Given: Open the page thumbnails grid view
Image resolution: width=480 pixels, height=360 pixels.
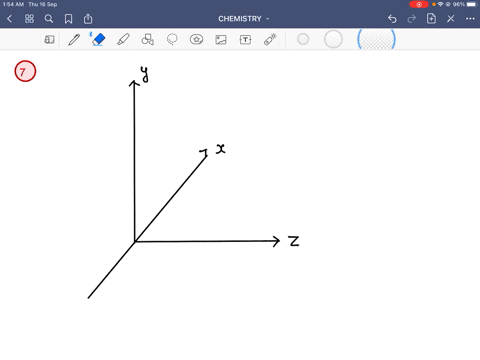Looking at the screenshot, I should (x=29, y=19).
